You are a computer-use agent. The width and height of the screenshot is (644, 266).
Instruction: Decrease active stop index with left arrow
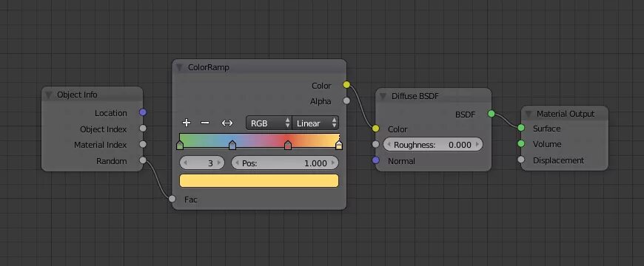pyautogui.click(x=185, y=163)
